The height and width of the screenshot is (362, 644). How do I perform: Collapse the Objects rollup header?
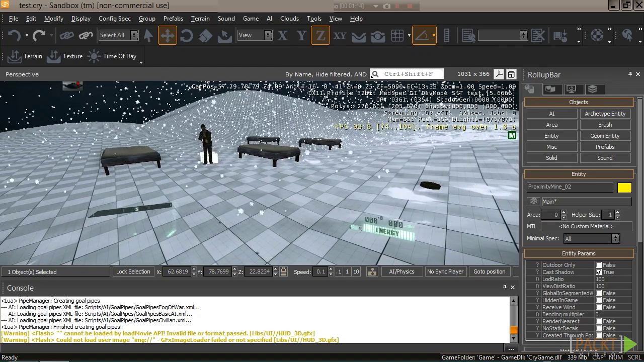pos(579,102)
